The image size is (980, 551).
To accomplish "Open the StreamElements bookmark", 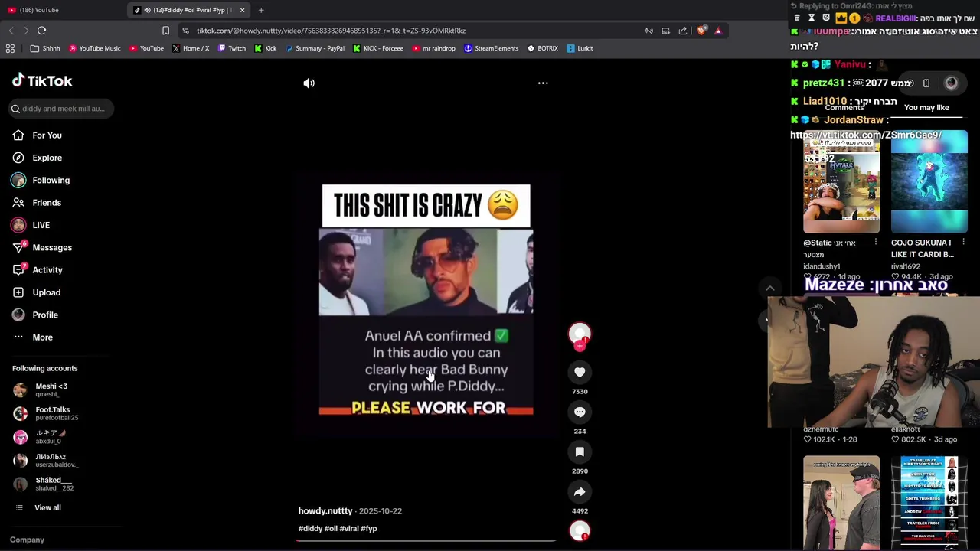I will tap(491, 48).
